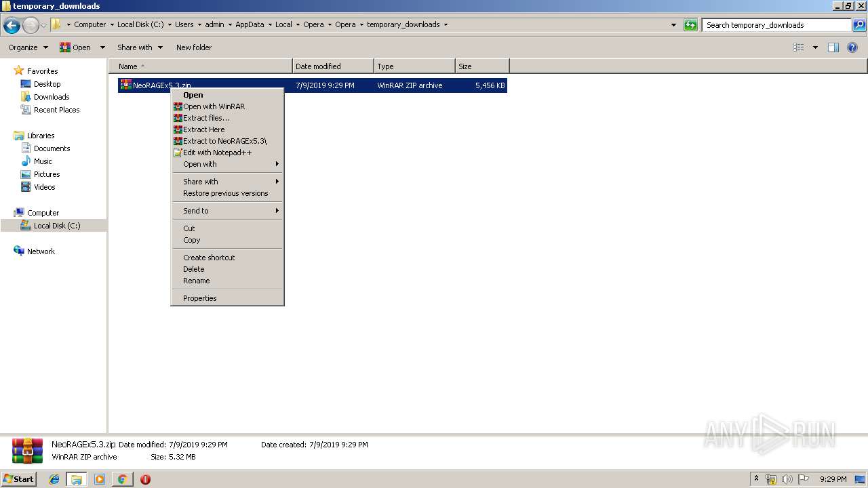Click the Back navigation arrow
868x488 pixels.
12,25
